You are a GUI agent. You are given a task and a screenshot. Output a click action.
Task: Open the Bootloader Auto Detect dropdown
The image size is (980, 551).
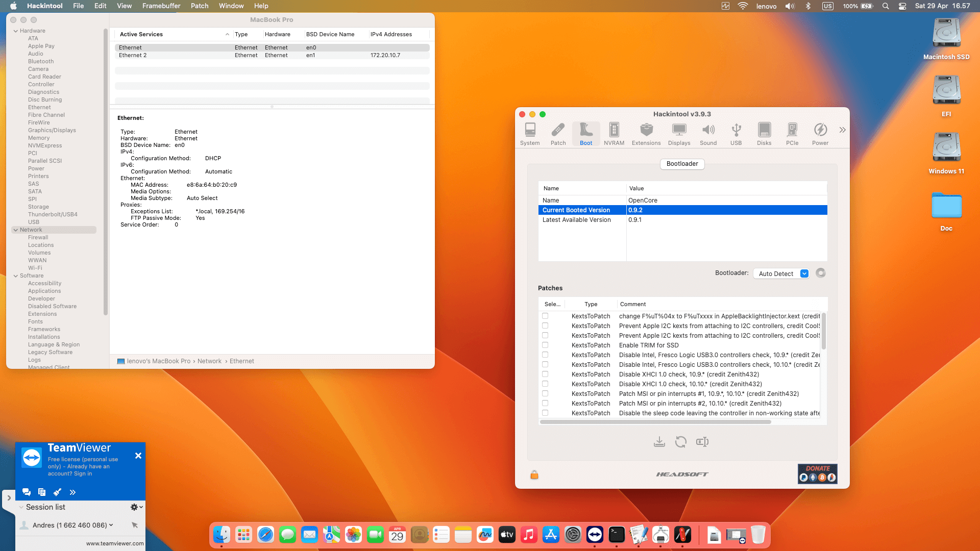pyautogui.click(x=781, y=273)
